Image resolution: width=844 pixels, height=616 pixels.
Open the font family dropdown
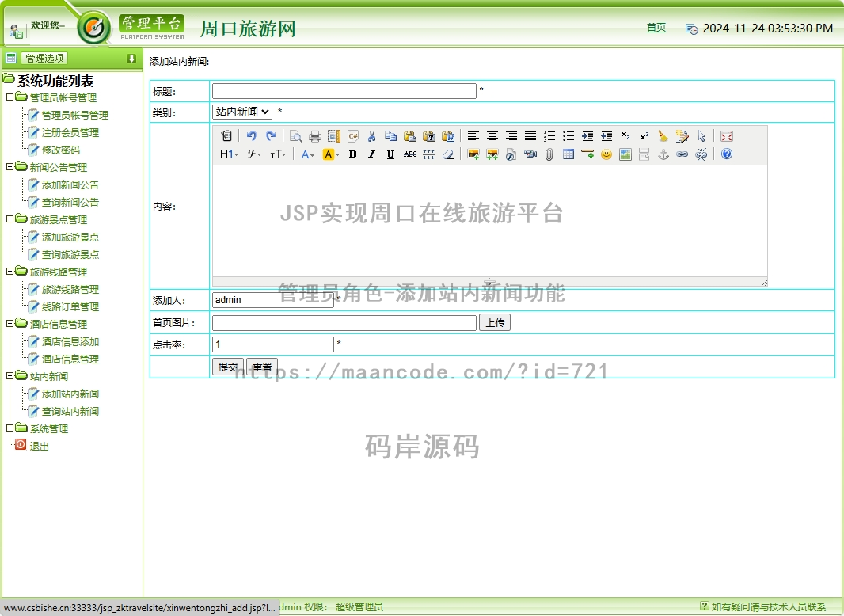pos(253,154)
